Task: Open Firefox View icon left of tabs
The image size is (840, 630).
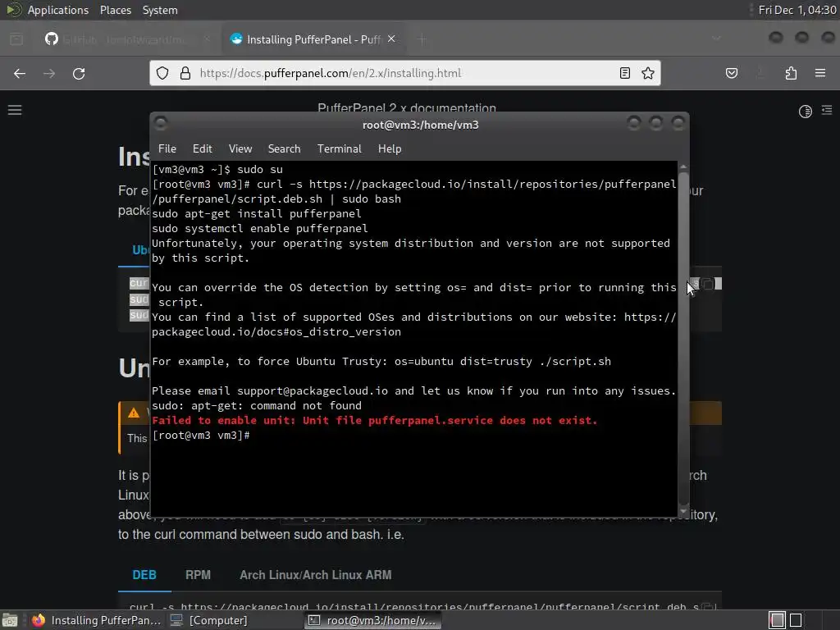Action: (16, 39)
